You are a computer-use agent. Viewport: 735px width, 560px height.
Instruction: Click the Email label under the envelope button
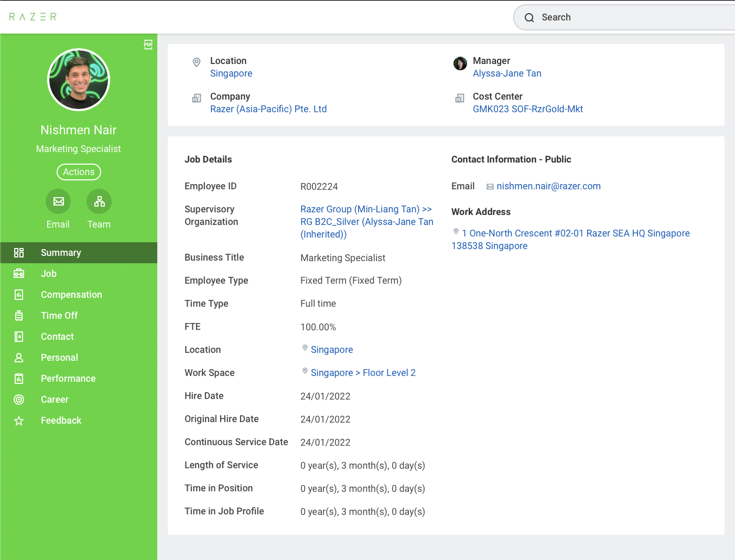pos(58,224)
